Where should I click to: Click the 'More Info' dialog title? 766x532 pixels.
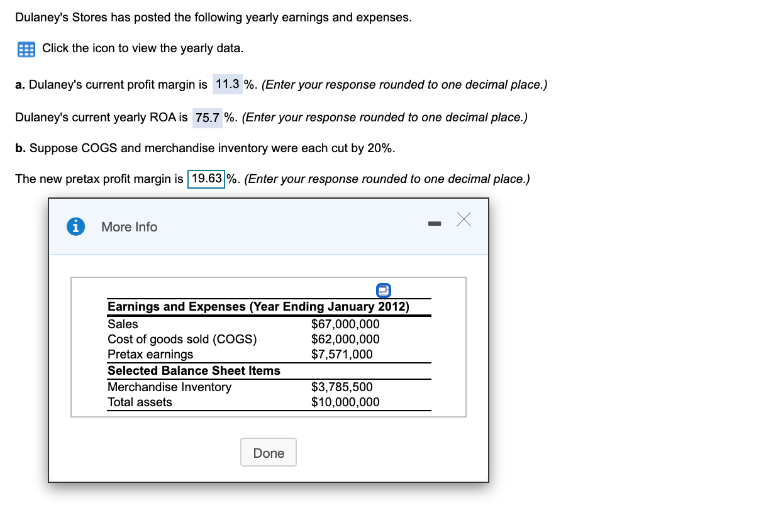click(130, 227)
